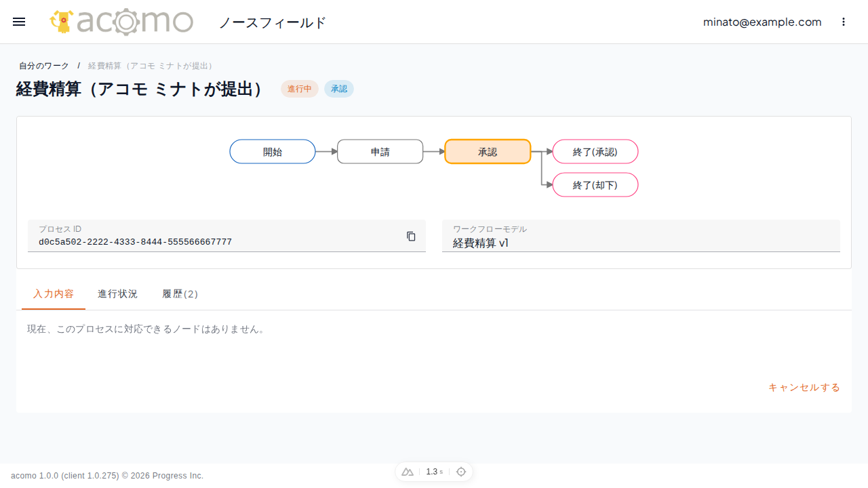Viewport: 868px width, 488px height.
Task: Select the 申請 workflow node
Action: (x=380, y=152)
